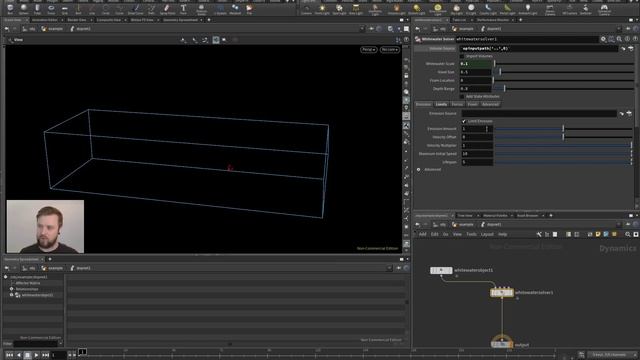Add a Spot Light from the shelf

[339, 9]
